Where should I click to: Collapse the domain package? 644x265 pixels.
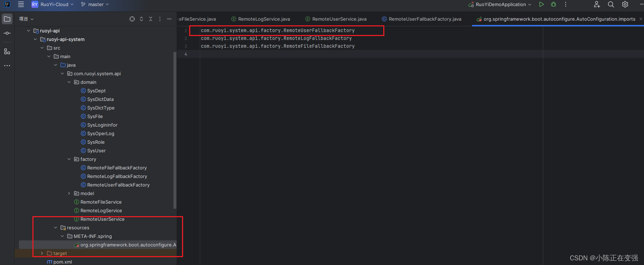(69, 82)
